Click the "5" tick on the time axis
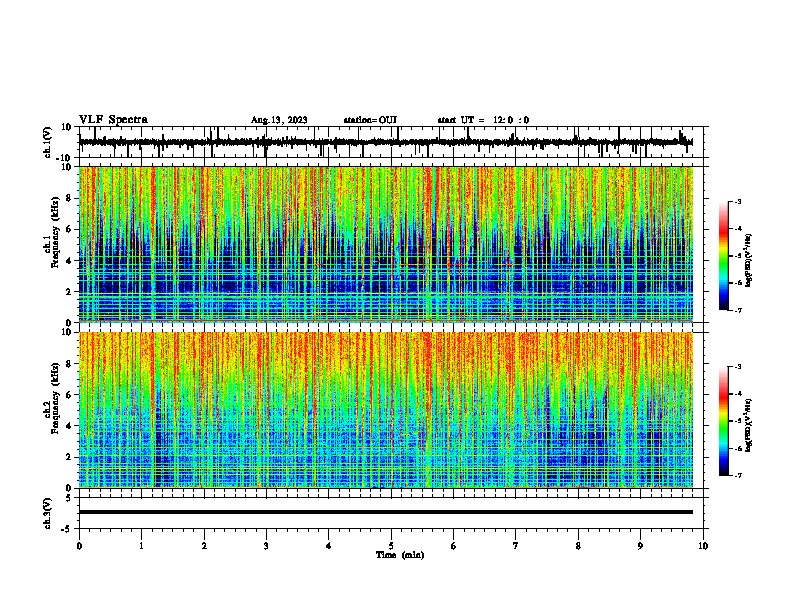The image size is (792, 612). pos(391,546)
